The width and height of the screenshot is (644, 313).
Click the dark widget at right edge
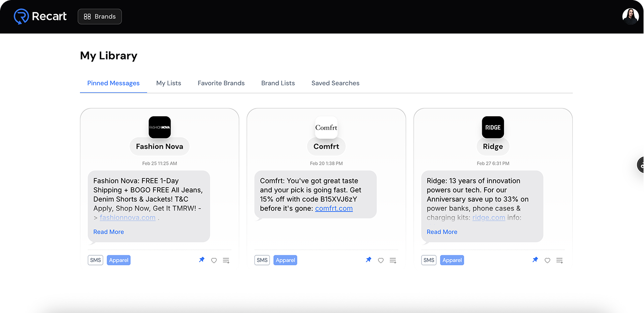(640, 165)
